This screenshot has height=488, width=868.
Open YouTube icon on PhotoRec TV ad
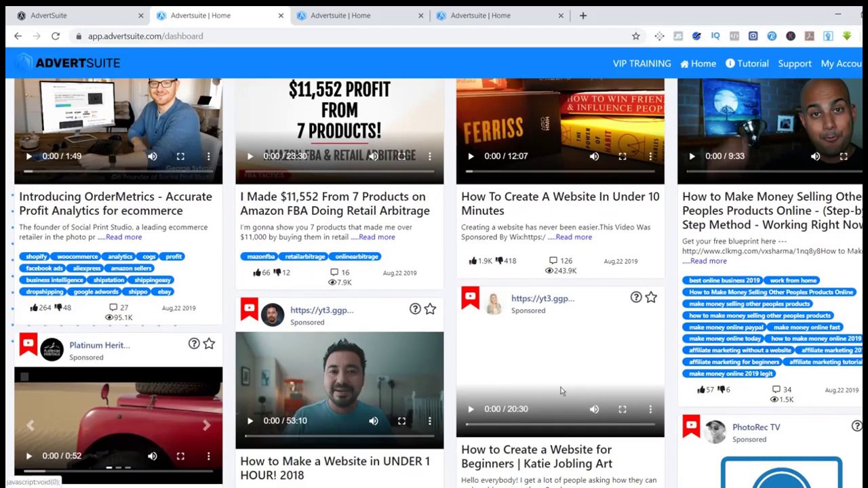click(x=691, y=426)
